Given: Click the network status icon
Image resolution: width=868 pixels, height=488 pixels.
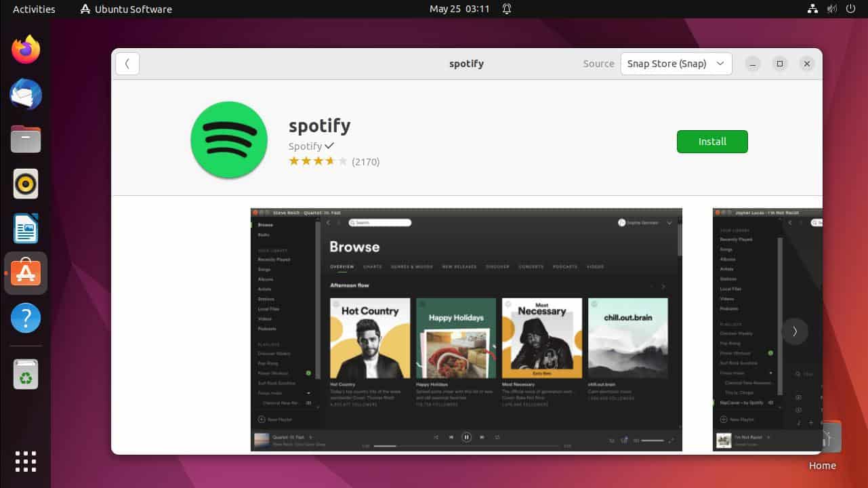Looking at the screenshot, I should click(x=813, y=9).
